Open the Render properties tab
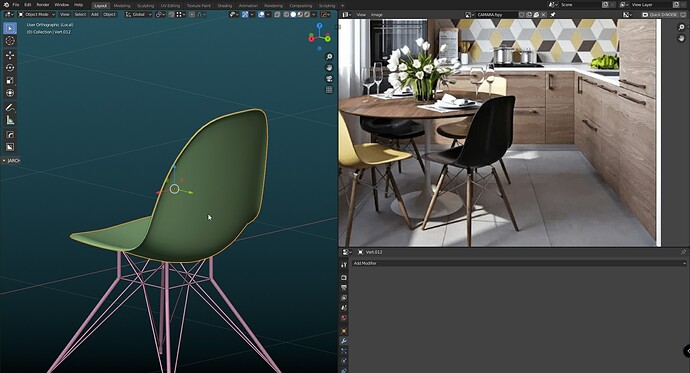Screen dimensions: 690x373 coord(344,278)
